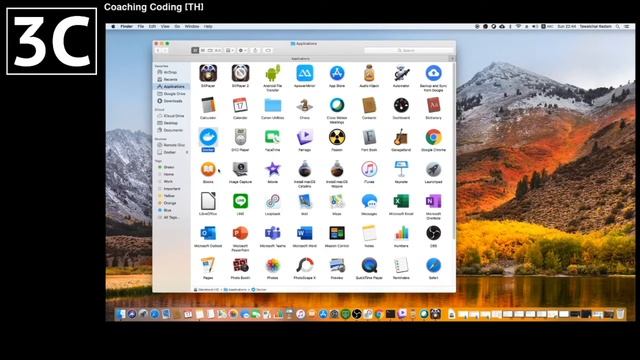Open the FaceTime app
Screen dimensions: 640x360
[273, 137]
